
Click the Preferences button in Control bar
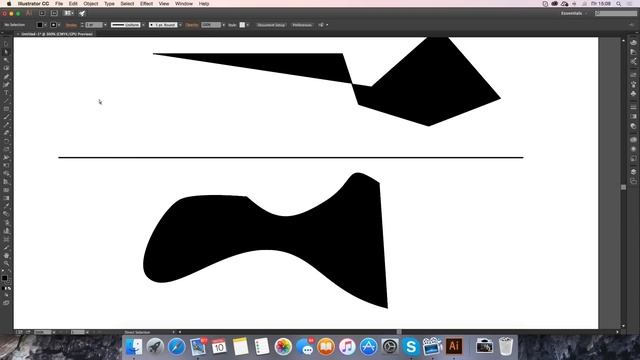point(302,25)
